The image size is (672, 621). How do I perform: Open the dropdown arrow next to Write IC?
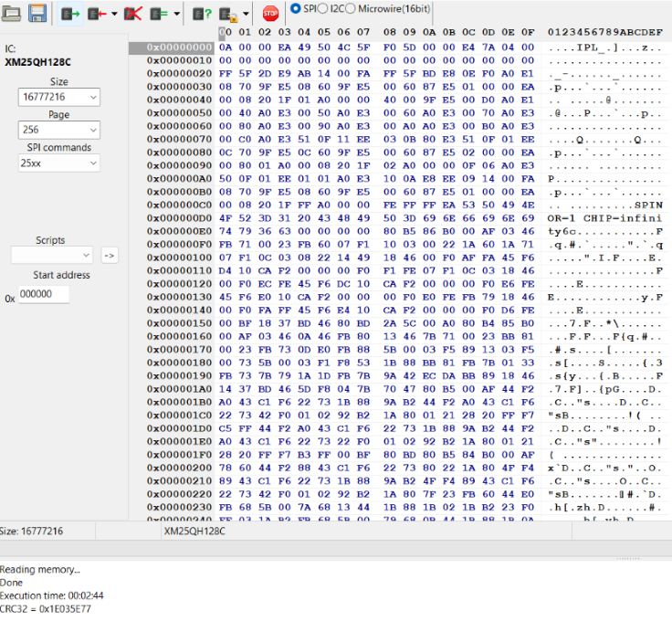coord(114,14)
